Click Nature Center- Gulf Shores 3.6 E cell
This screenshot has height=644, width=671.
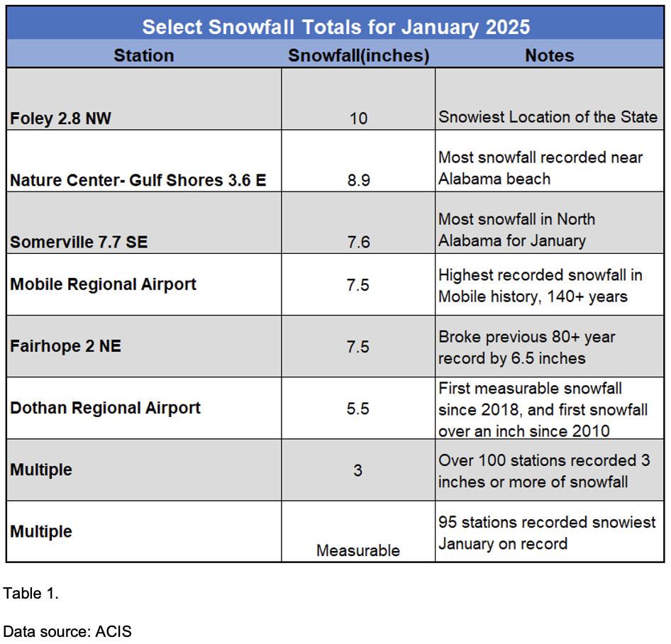(x=144, y=161)
